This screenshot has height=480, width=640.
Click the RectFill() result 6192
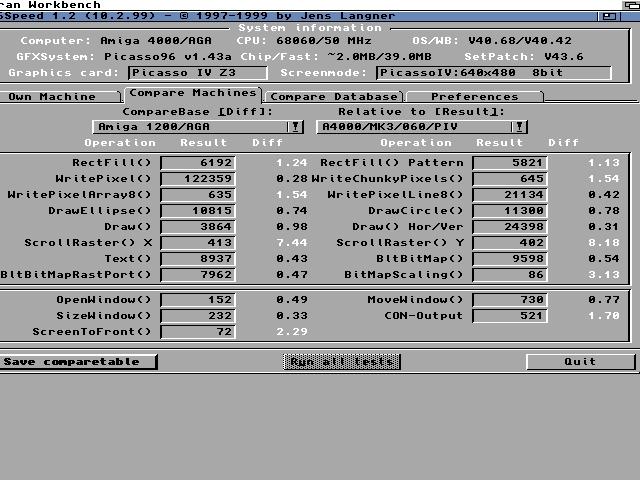point(198,163)
